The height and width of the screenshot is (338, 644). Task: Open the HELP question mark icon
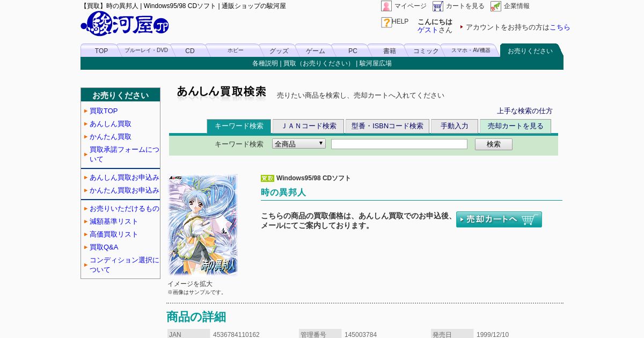[386, 23]
